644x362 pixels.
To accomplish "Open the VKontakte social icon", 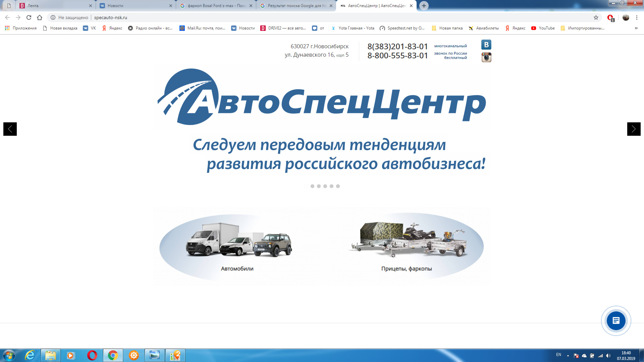I will click(x=486, y=45).
